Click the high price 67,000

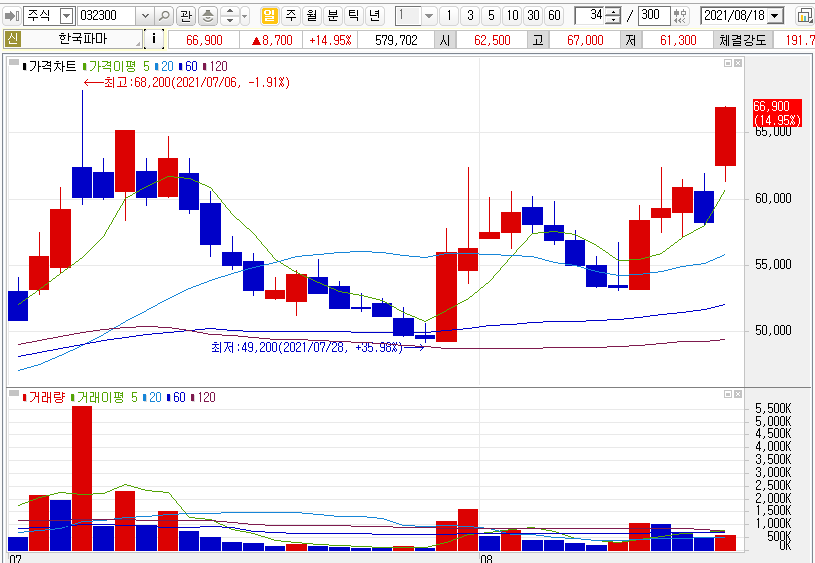(585, 40)
